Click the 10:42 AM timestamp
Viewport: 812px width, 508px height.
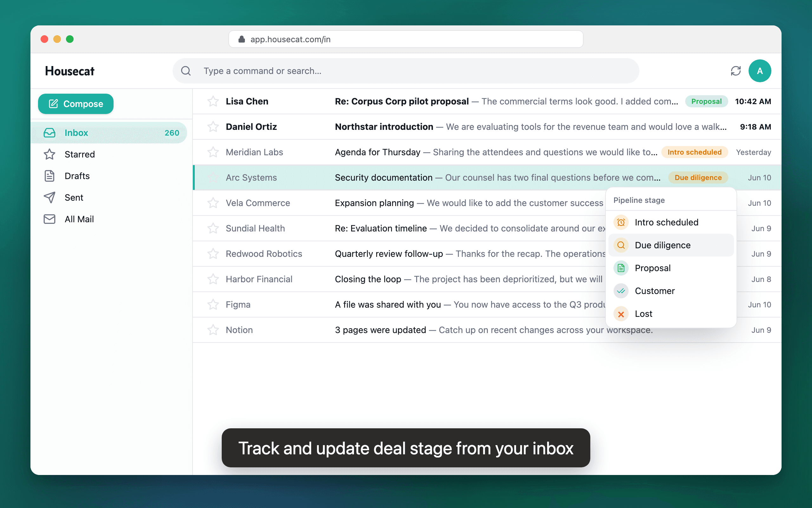point(753,102)
